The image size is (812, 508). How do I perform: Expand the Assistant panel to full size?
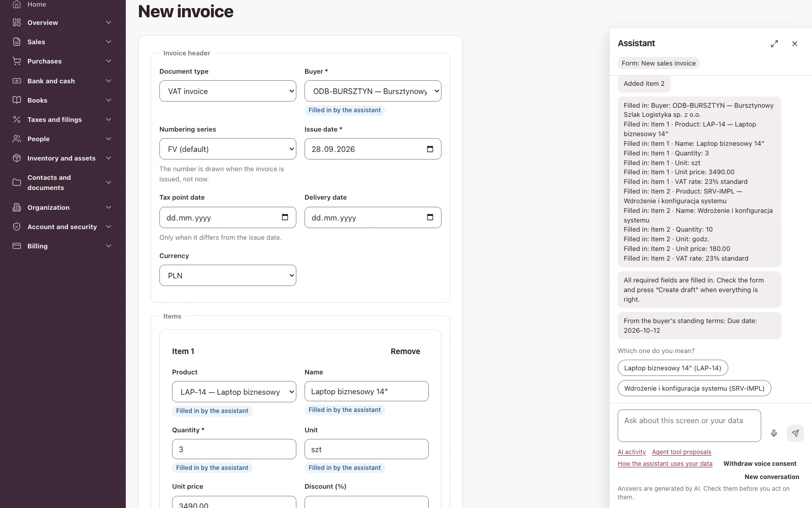pos(774,44)
